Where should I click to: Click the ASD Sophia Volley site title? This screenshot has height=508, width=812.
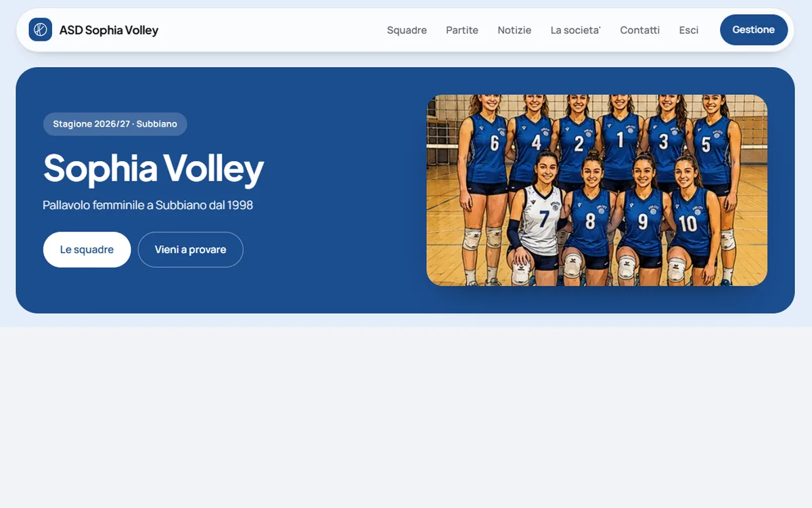tap(109, 30)
